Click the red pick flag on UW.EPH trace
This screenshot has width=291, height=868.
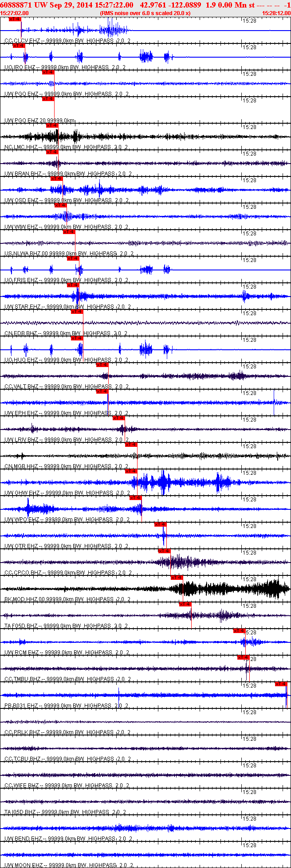[102, 391]
